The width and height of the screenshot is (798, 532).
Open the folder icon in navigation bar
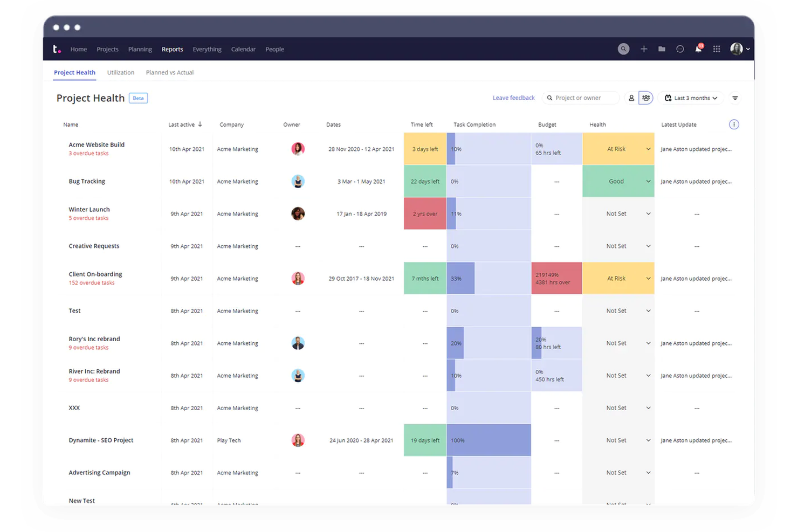pyautogui.click(x=662, y=49)
